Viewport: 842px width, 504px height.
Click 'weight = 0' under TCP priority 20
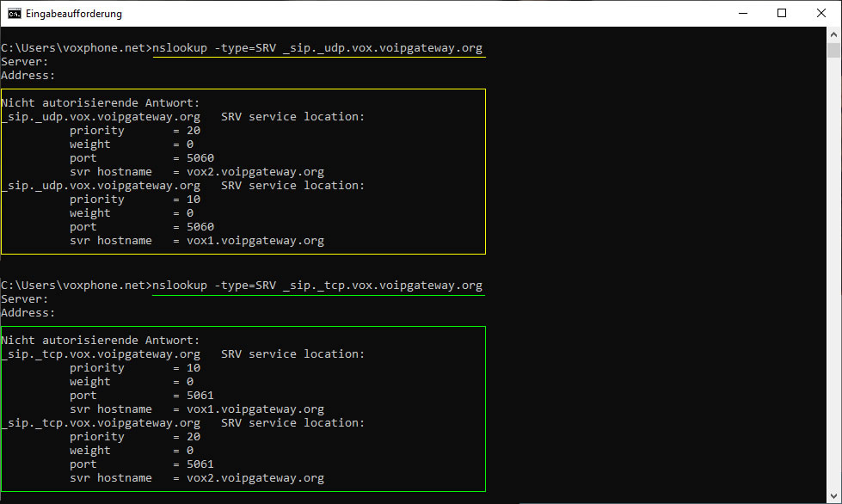[132, 450]
